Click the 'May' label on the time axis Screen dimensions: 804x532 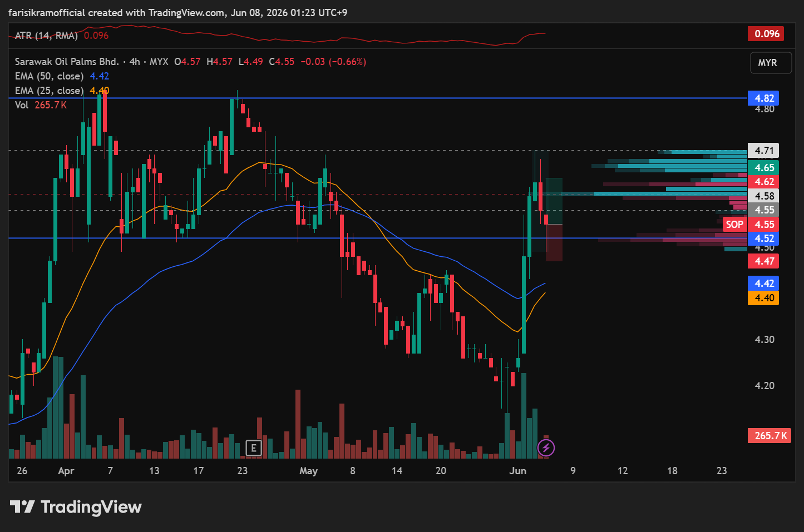(x=308, y=471)
